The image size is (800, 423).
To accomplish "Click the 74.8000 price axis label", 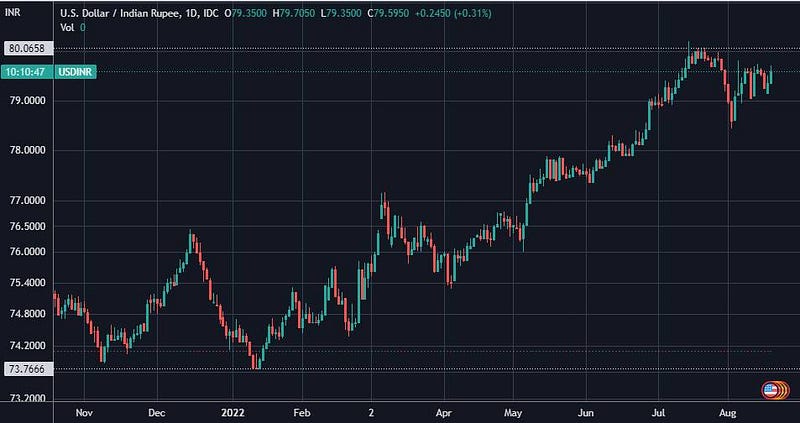I will click(28, 314).
